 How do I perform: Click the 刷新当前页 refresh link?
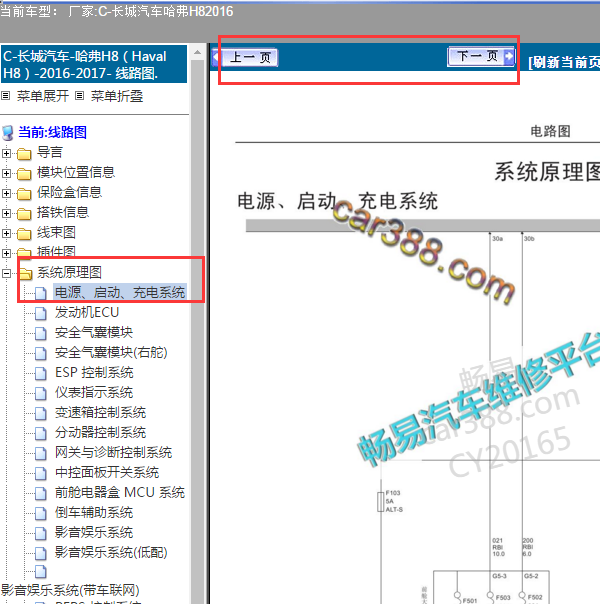tap(564, 62)
